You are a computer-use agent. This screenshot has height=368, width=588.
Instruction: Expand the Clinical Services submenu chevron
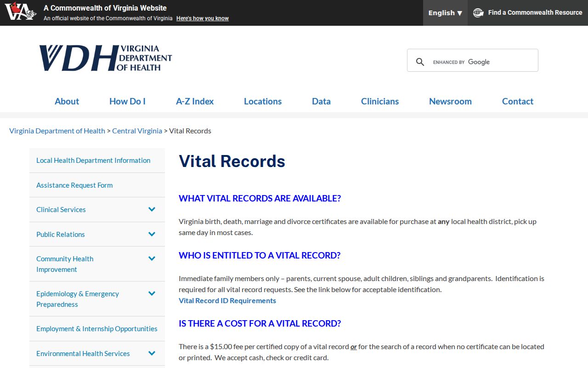152,209
